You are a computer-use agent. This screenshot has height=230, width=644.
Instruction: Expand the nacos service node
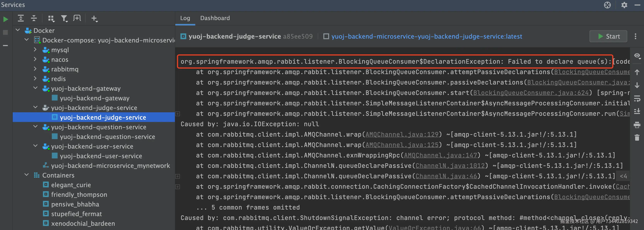click(x=35, y=59)
